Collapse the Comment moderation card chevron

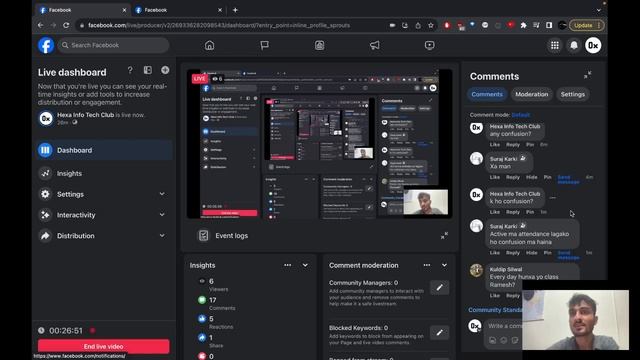pos(444,265)
